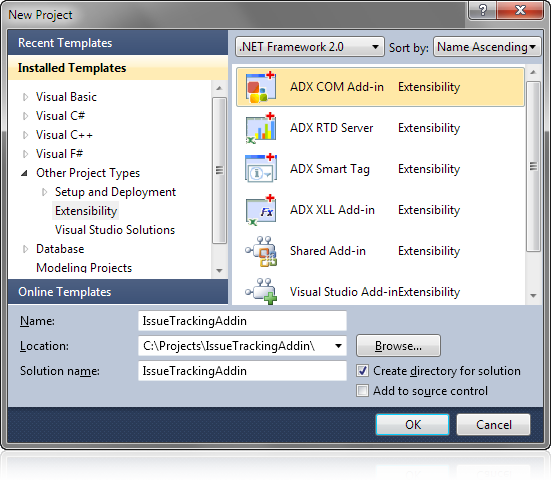Open the Location path dropdown arrow
This screenshot has height=480, width=551.
(x=338, y=346)
